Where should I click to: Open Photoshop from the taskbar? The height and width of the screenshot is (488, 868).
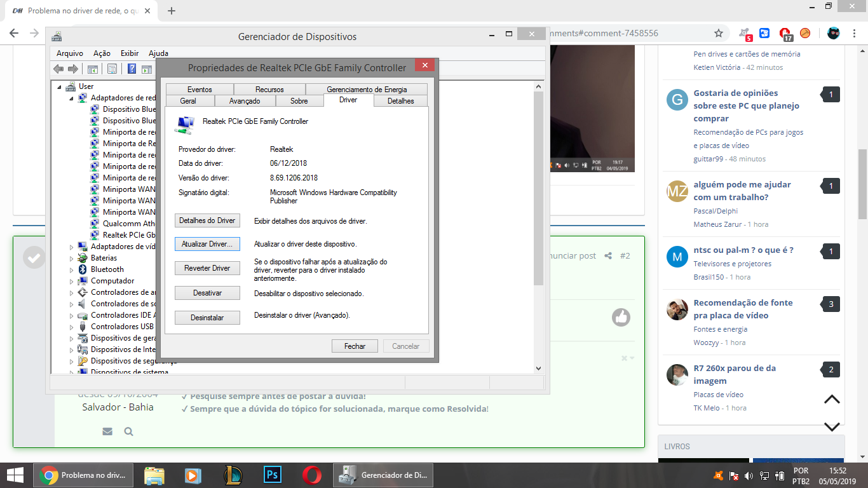click(x=273, y=475)
